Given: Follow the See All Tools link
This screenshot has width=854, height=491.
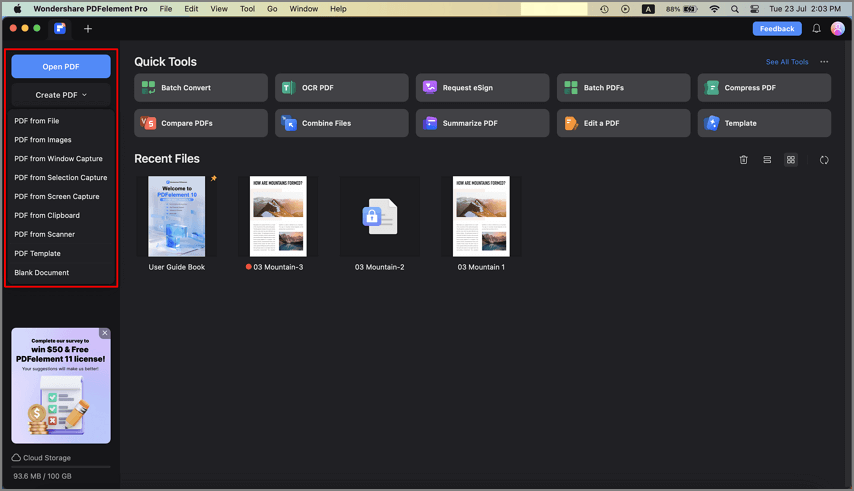Looking at the screenshot, I should pyautogui.click(x=787, y=62).
